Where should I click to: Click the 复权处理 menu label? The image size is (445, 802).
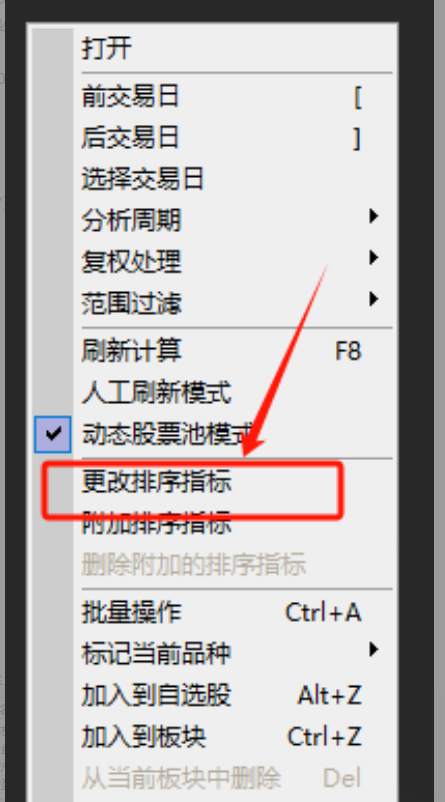coord(131,262)
